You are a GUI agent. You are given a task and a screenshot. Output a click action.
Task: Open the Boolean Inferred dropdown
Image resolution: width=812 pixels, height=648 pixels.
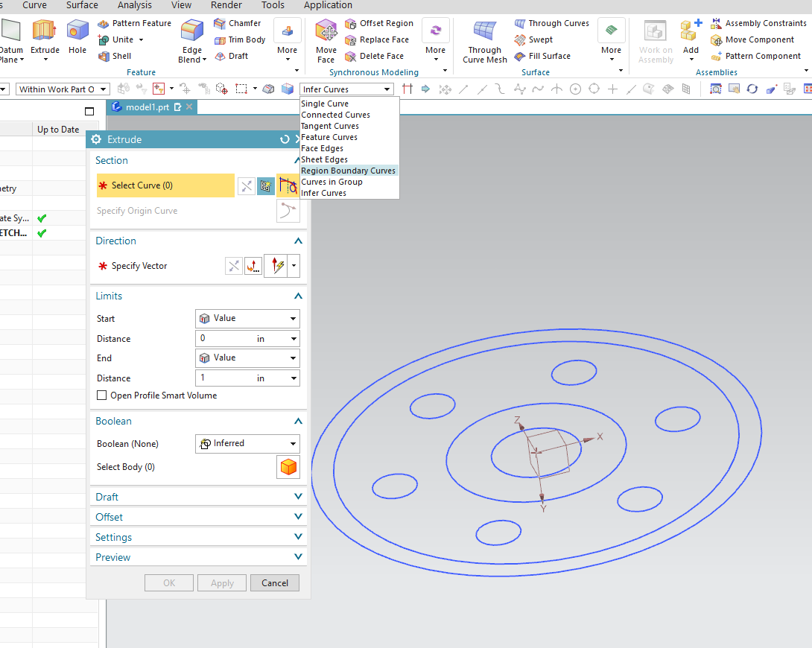(x=247, y=444)
